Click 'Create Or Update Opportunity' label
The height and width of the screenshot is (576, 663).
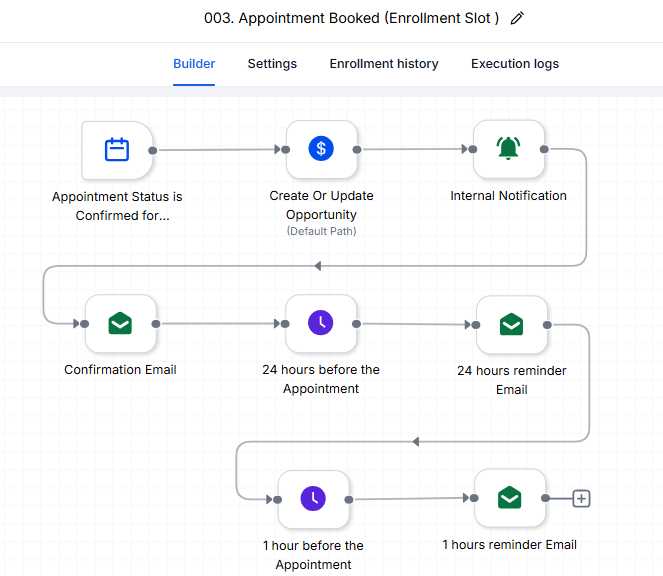[x=321, y=205]
